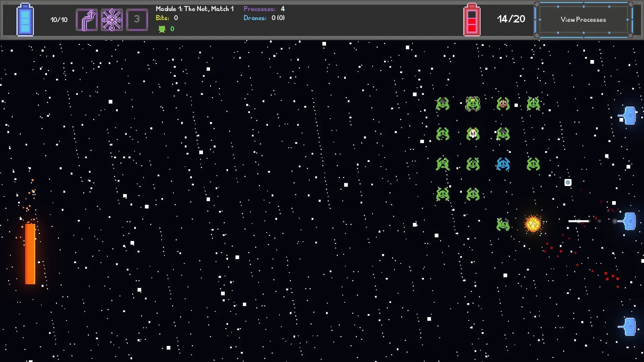Image resolution: width=644 pixels, height=362 pixels.
Task: Select the ability slot labeled 3
Action: coord(137,20)
